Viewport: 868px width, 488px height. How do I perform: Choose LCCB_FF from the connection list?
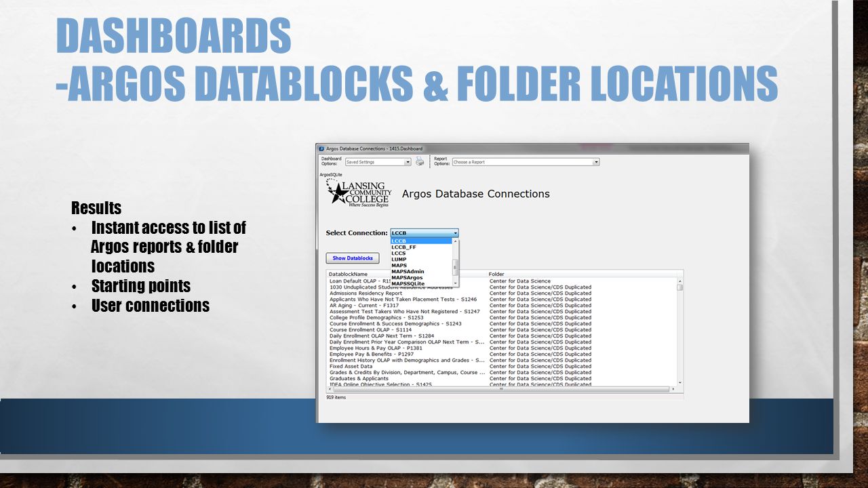[421, 247]
